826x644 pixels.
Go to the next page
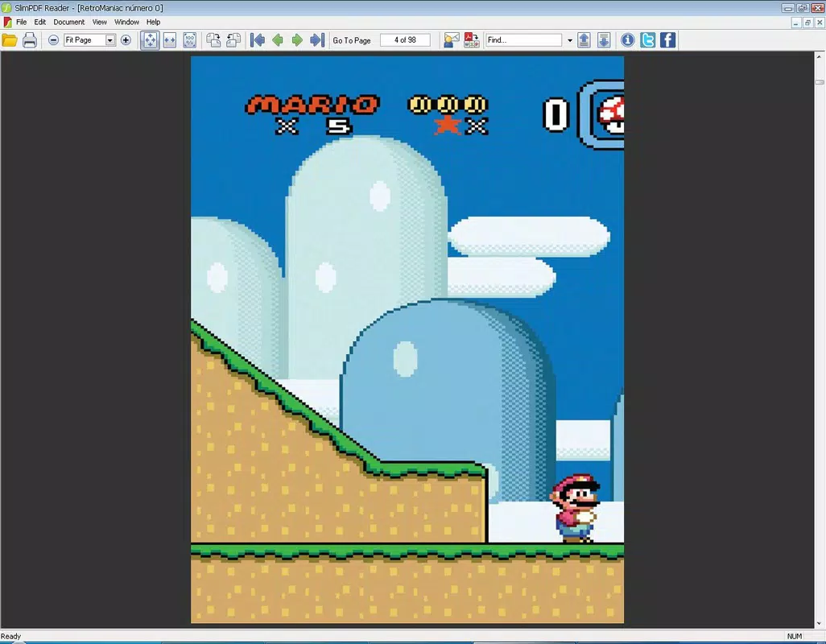(x=297, y=40)
